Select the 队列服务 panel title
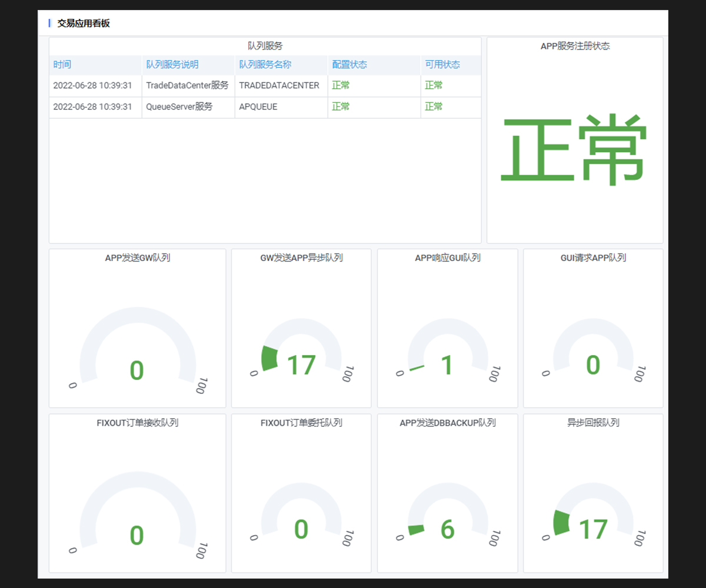Viewport: 706px width, 588px height. tap(265, 46)
